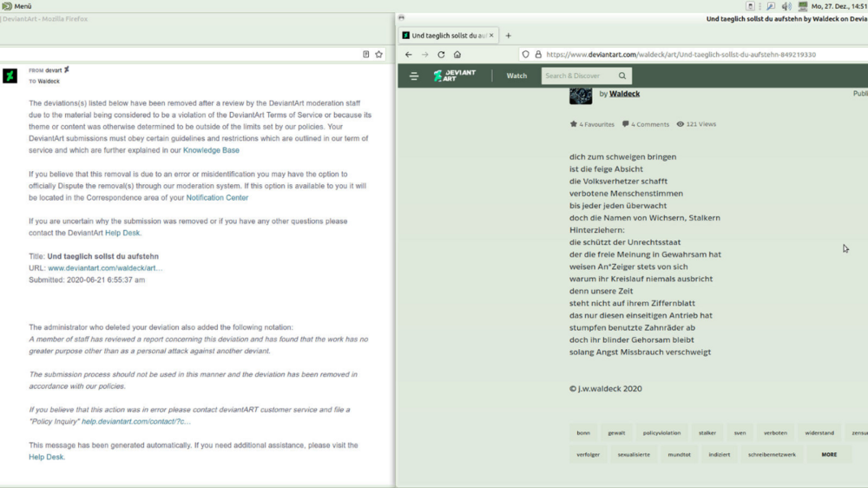Open a new browser tab
The image size is (868, 488).
point(509,36)
